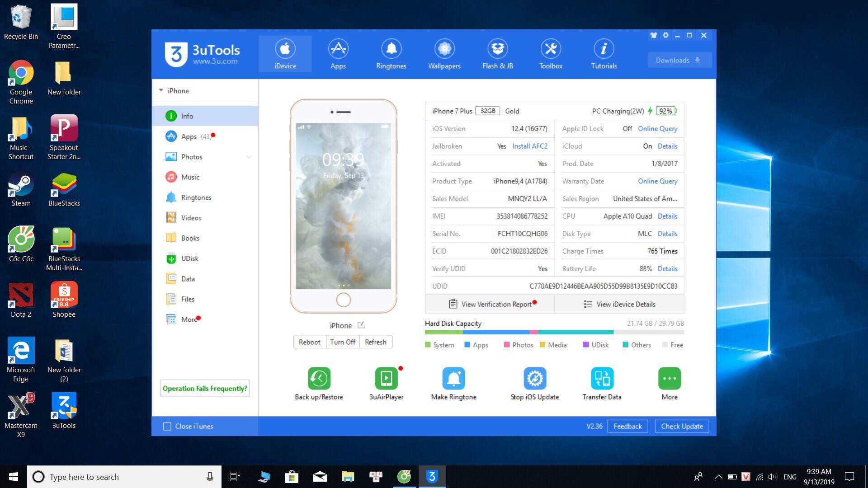The image size is (868, 488).
Task: Open the Toolbox icon
Action: (x=550, y=54)
